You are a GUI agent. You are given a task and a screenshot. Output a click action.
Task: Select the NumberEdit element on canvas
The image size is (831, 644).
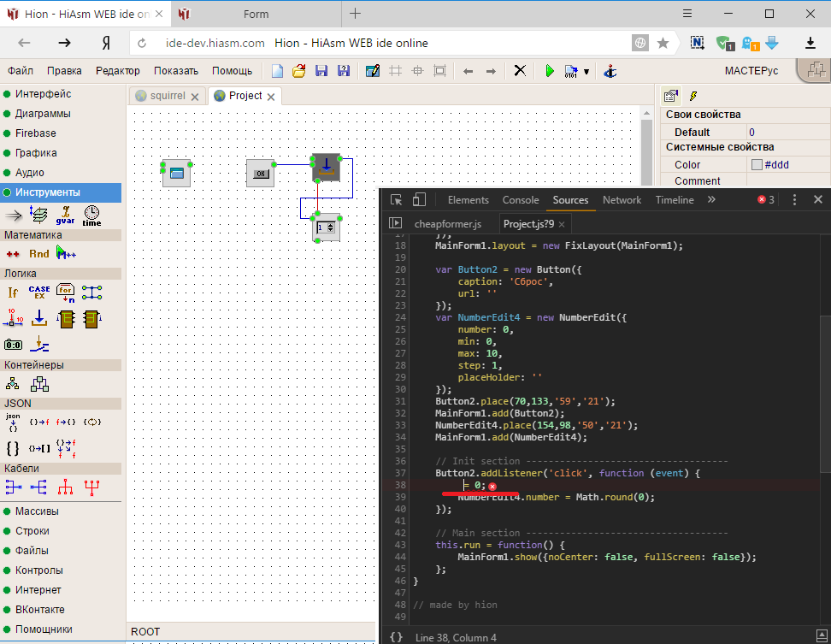pos(326,227)
